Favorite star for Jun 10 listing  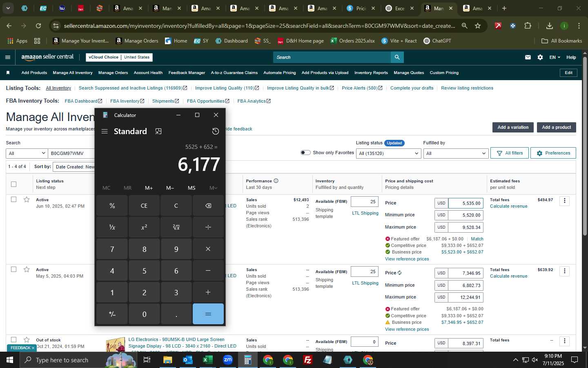[27, 200]
